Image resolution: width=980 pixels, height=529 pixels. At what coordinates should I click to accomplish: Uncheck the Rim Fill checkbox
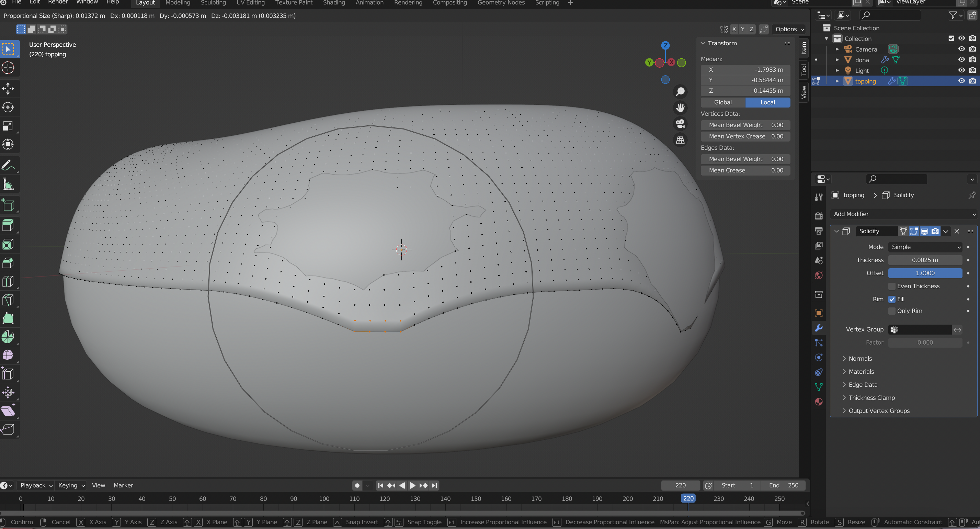pos(892,299)
